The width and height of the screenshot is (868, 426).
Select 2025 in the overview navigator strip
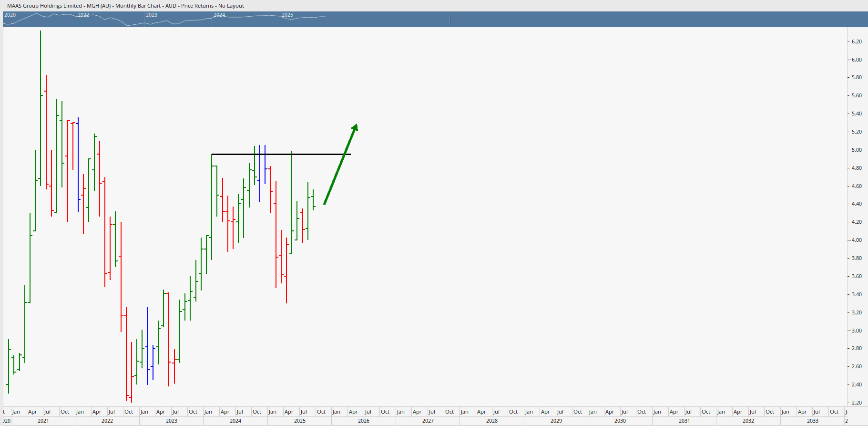click(287, 15)
